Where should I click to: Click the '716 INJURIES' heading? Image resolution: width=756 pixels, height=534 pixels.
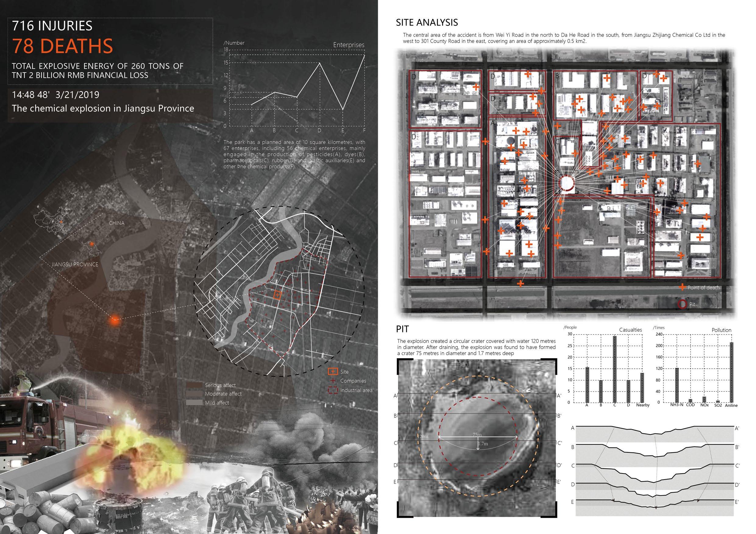pos(52,26)
